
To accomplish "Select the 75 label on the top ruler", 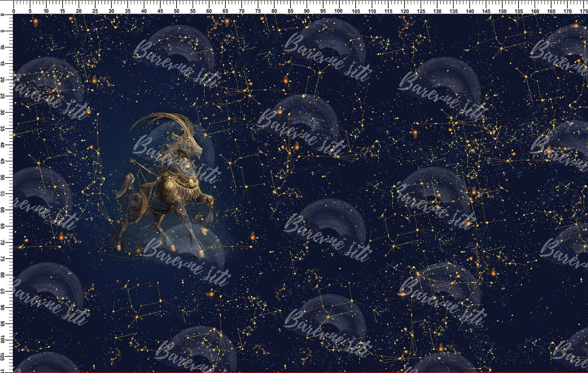I will 258,11.
